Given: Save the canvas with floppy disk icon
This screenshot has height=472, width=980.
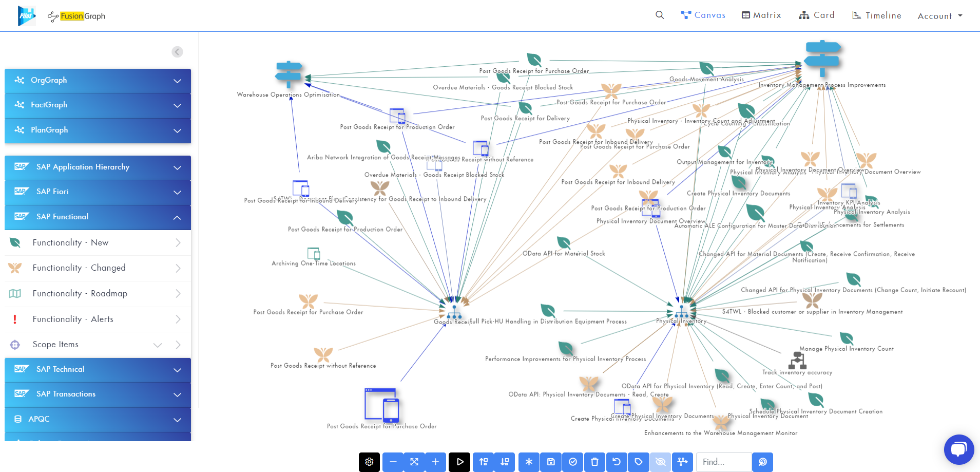Looking at the screenshot, I should tap(551, 462).
